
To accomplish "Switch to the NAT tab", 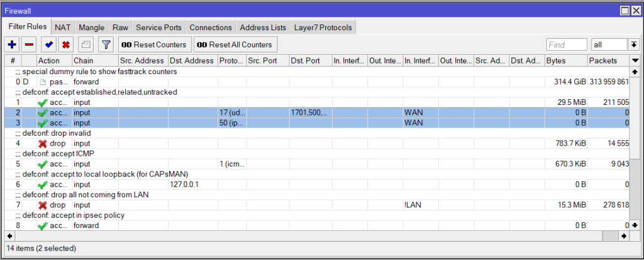I will pyautogui.click(x=62, y=28).
